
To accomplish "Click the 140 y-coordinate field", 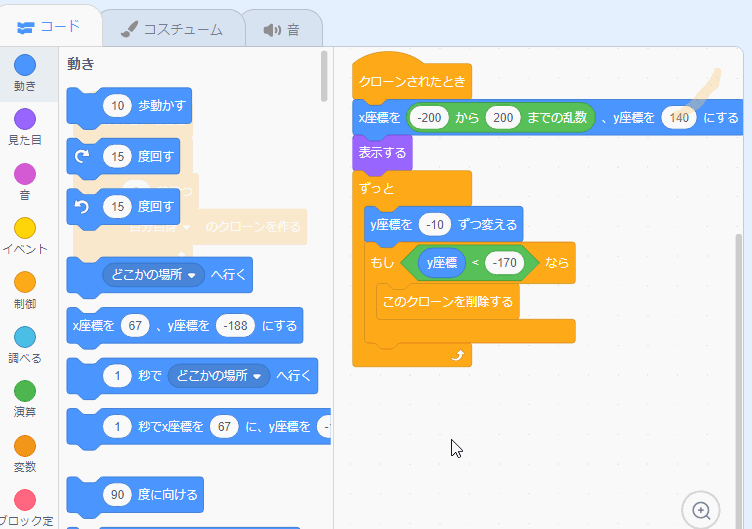I will coord(679,118).
